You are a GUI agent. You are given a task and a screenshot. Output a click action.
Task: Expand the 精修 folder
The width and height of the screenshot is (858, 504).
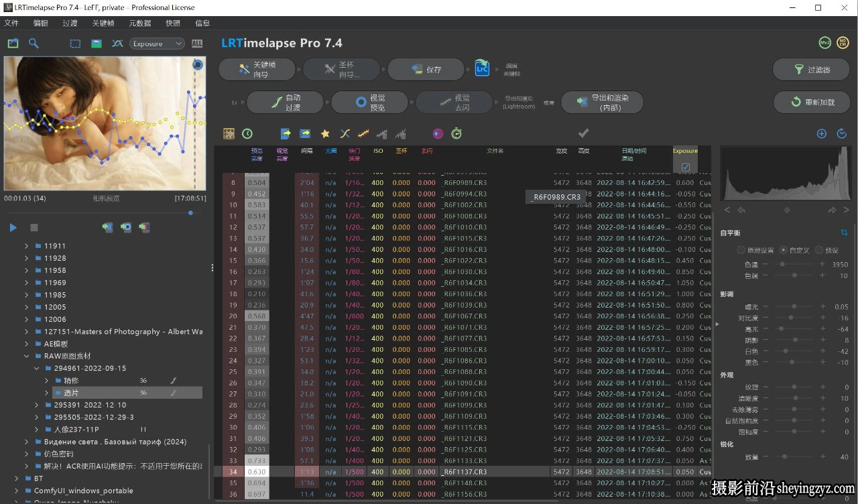(x=46, y=381)
